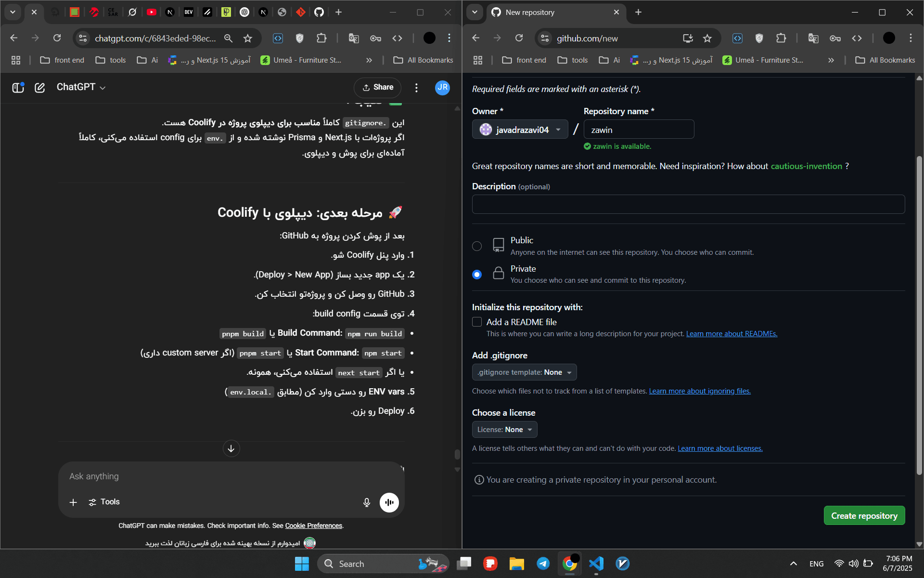Toggle the ChatGPT sidebar panel
The height and width of the screenshot is (578, 924).
[18, 87]
